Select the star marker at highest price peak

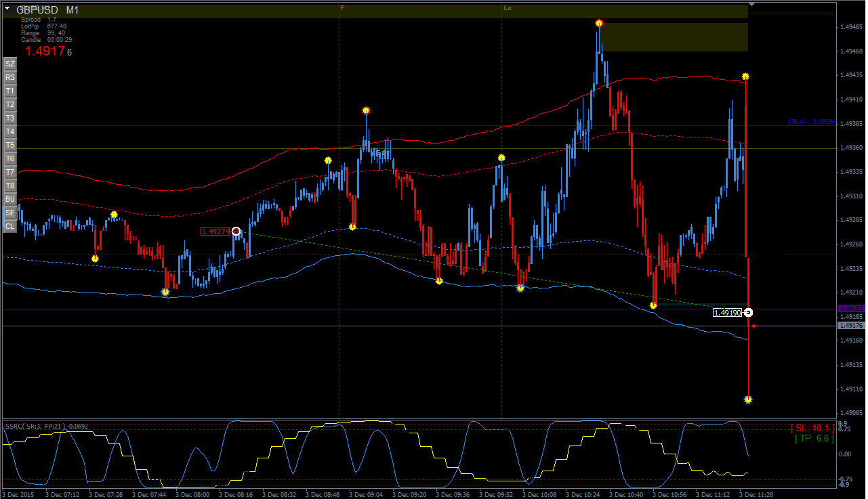tap(599, 23)
